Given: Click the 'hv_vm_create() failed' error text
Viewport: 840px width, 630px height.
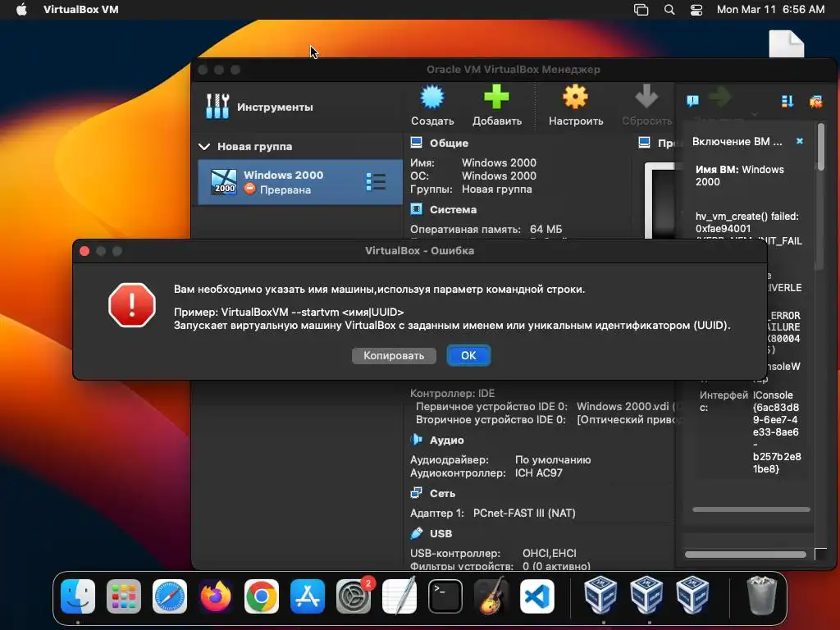Looking at the screenshot, I should [746, 217].
